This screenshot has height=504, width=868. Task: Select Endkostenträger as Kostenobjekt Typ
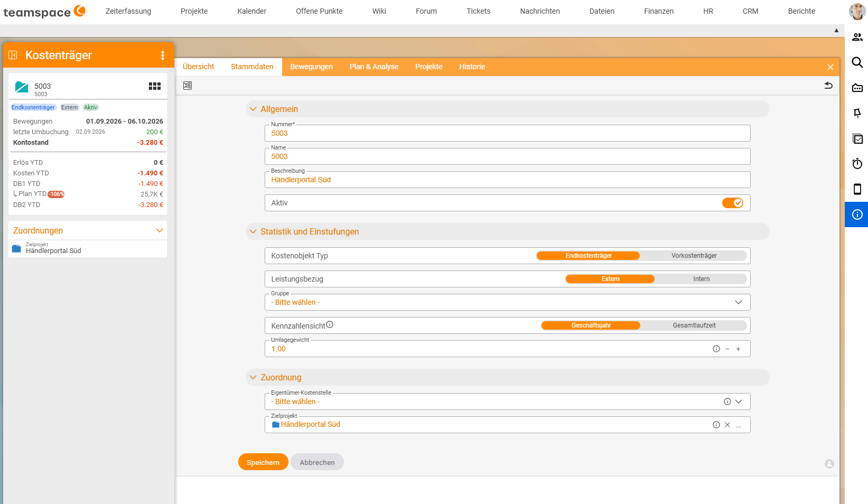coord(589,256)
